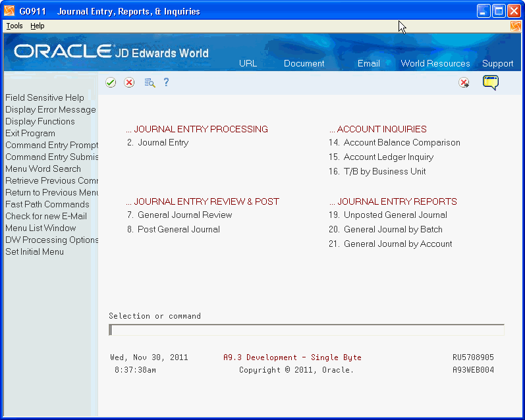Click Return to Previous Menu
525x420 pixels.
51,192
